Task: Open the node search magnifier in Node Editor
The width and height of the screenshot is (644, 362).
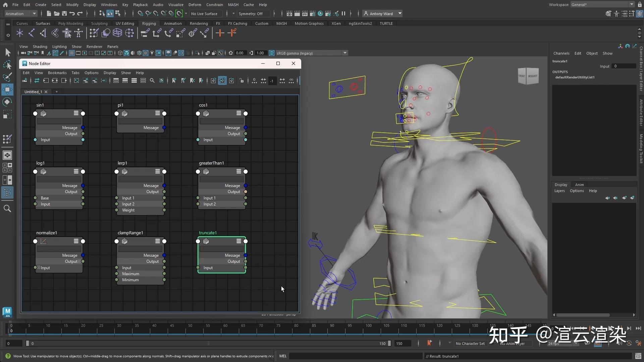Action: click(x=153, y=80)
